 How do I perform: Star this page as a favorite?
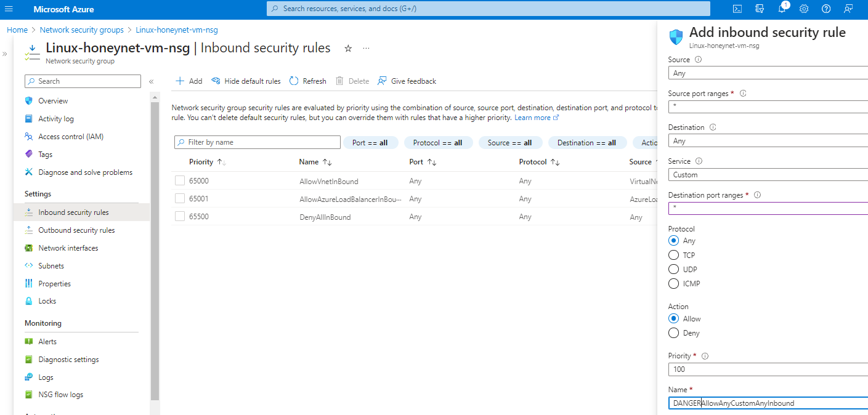coord(347,47)
